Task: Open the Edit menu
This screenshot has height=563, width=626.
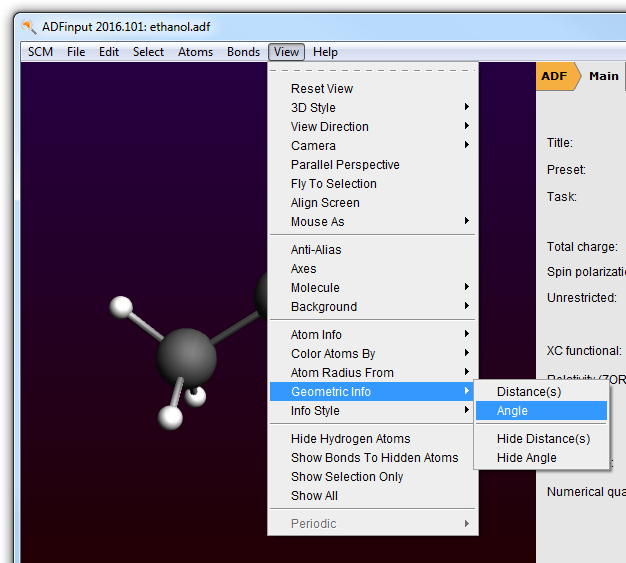Action: click(x=109, y=52)
